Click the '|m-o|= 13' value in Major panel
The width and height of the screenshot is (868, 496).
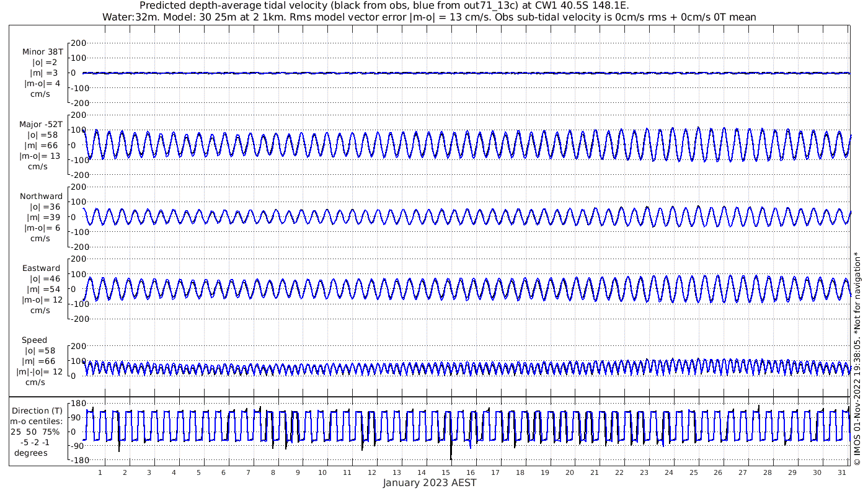click(x=41, y=156)
